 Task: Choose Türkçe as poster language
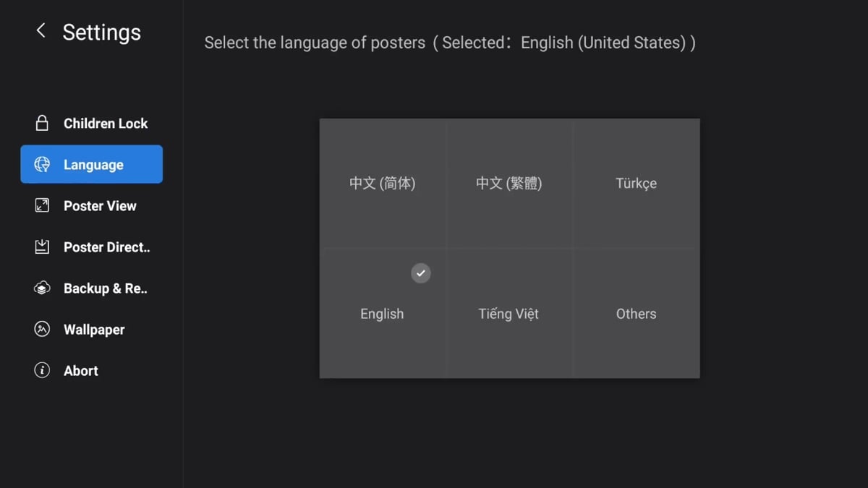[x=636, y=184]
